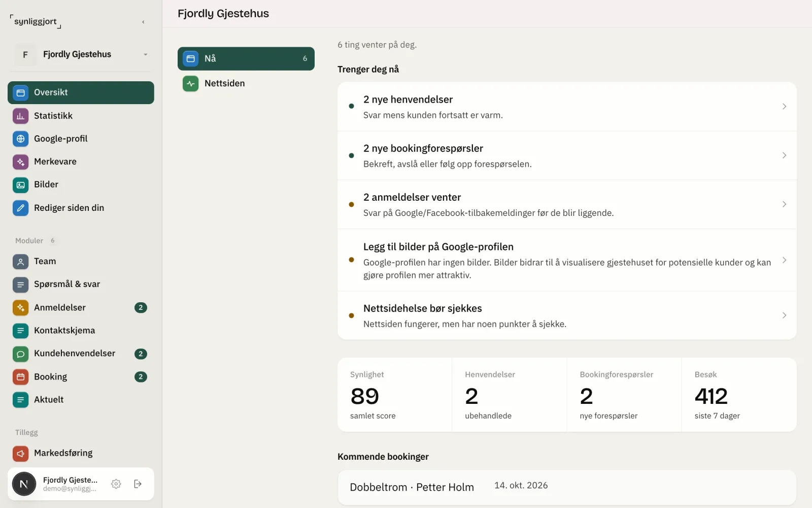Image resolution: width=812 pixels, height=508 pixels.
Task: Open the Legg til bilder chevron
Action: click(784, 260)
